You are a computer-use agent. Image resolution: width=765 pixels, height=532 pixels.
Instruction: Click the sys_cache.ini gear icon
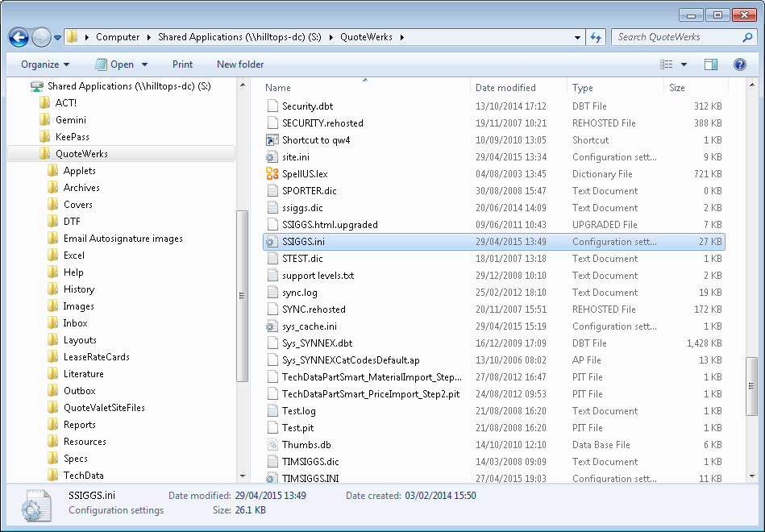(x=272, y=326)
